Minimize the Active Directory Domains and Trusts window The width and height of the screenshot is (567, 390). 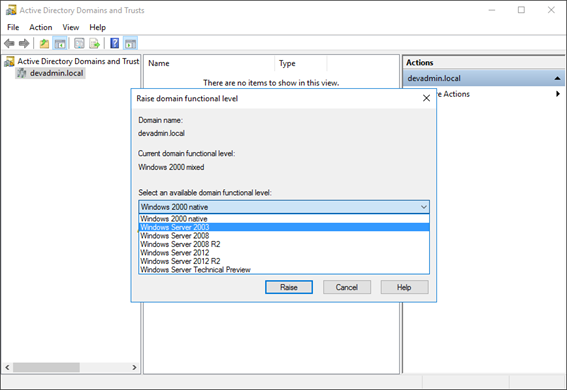pyautogui.click(x=492, y=10)
